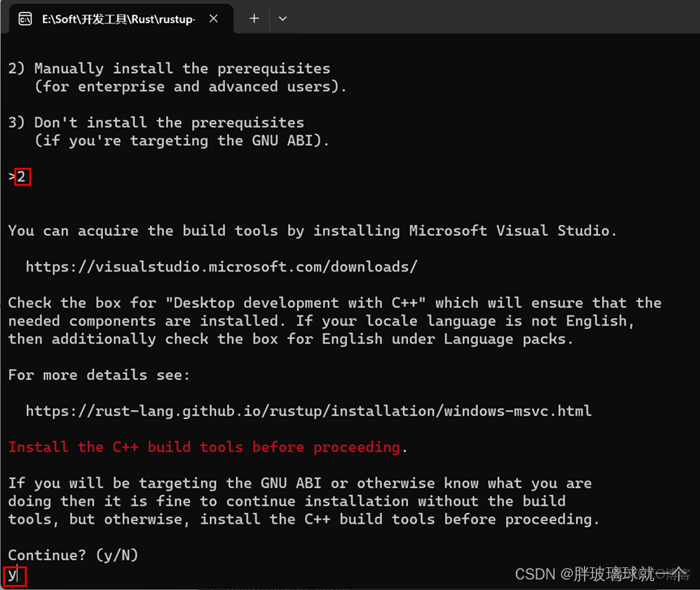Click the close X on the rustup tab

click(x=213, y=18)
